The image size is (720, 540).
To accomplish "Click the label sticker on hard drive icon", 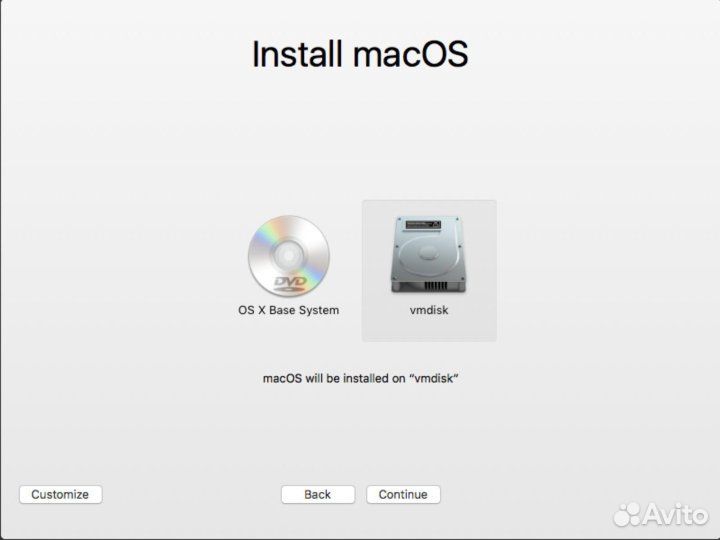I will (423, 225).
